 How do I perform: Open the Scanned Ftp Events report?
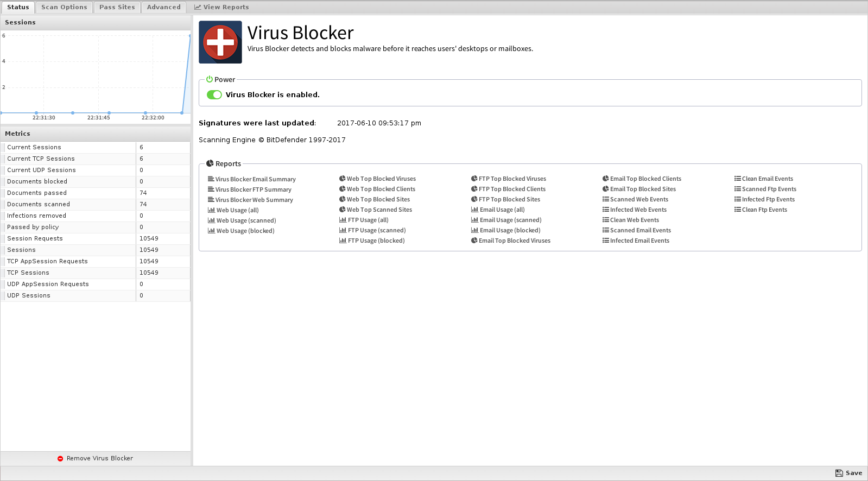(x=765, y=189)
